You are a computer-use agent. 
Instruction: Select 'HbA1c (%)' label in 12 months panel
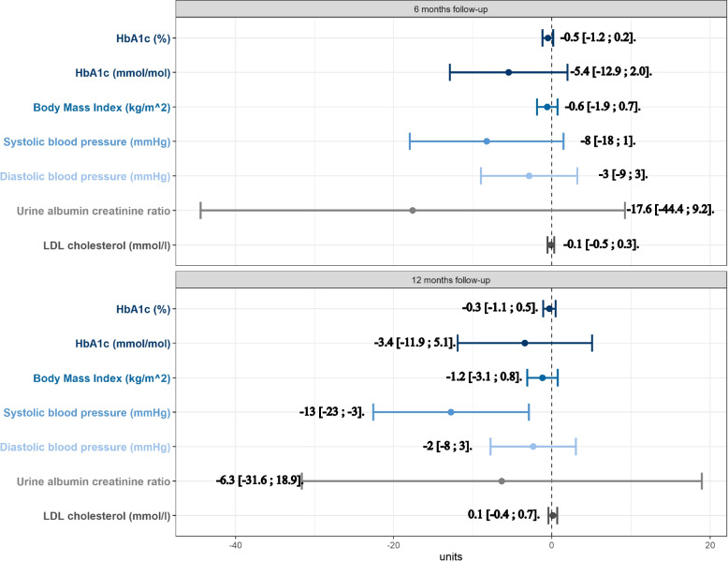[x=143, y=309]
